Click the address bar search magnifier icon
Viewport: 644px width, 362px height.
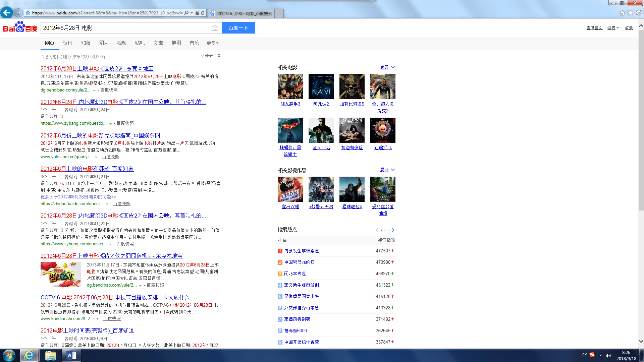pyautogui.click(x=186, y=13)
